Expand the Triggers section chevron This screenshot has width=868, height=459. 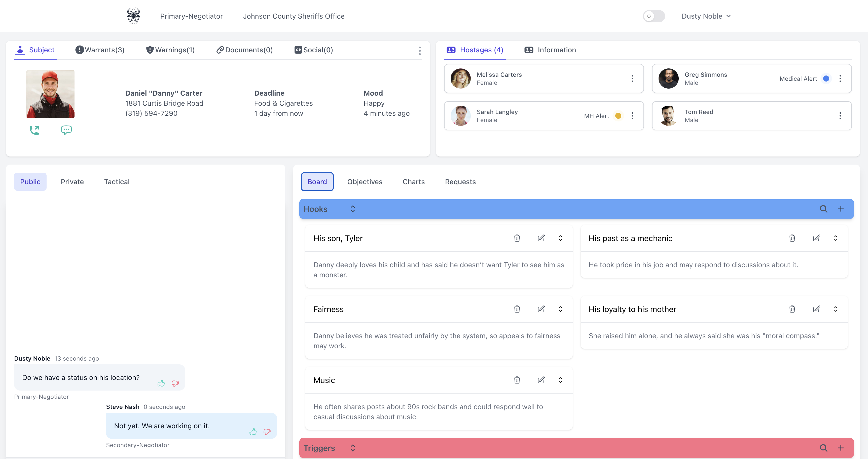352,448
